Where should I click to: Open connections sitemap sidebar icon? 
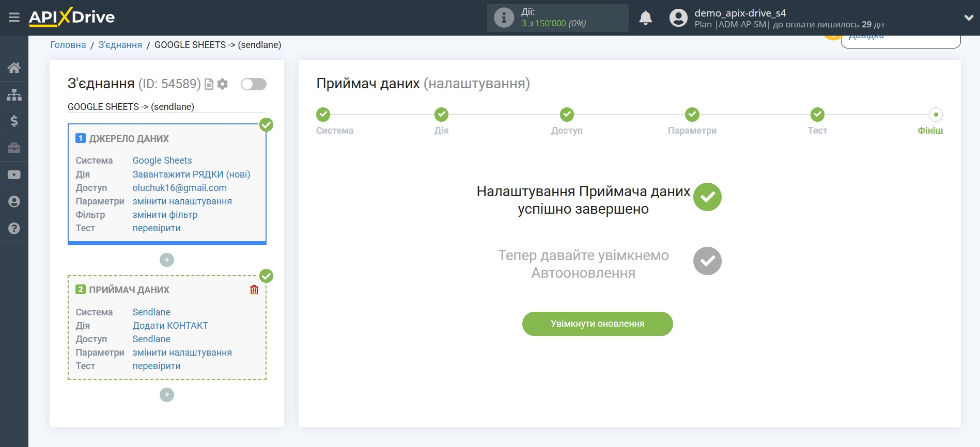tap(14, 94)
